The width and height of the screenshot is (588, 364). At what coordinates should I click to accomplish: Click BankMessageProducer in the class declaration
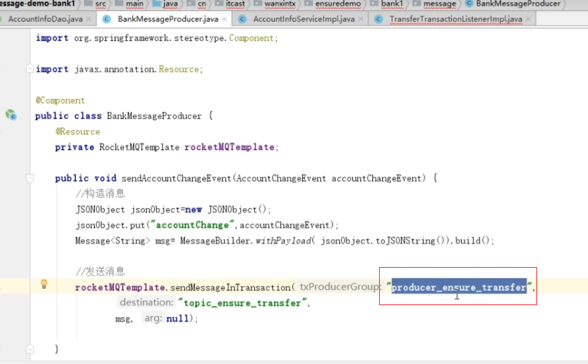(x=154, y=116)
